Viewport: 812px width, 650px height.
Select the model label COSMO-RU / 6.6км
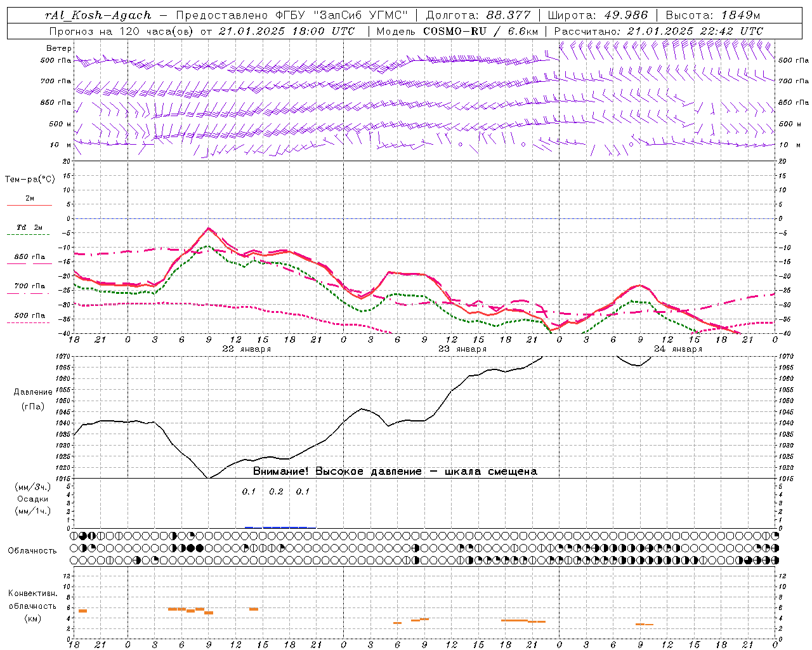[481, 31]
